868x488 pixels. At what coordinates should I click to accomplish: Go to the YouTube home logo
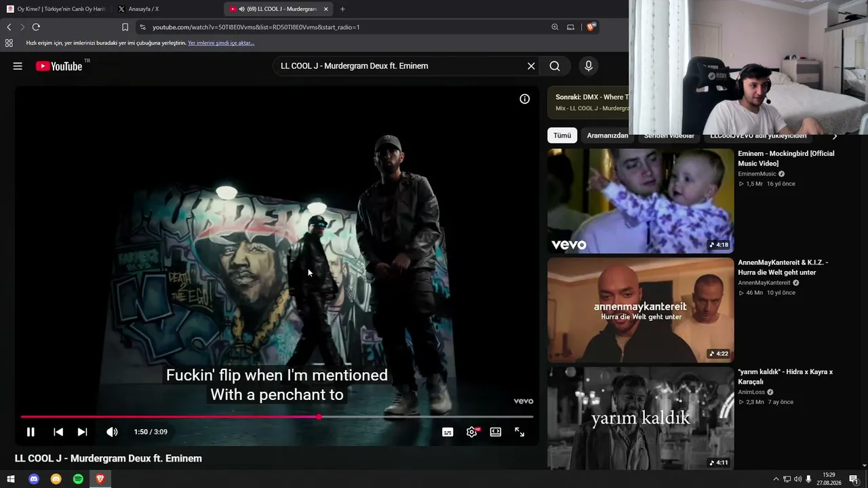59,66
